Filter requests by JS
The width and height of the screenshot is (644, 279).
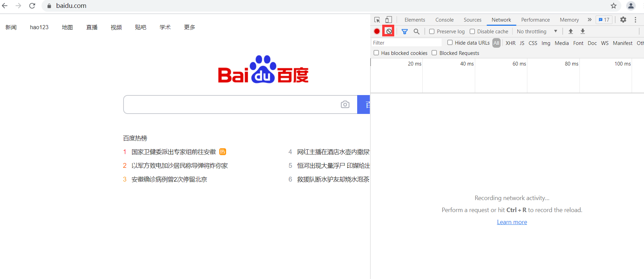[522, 43]
